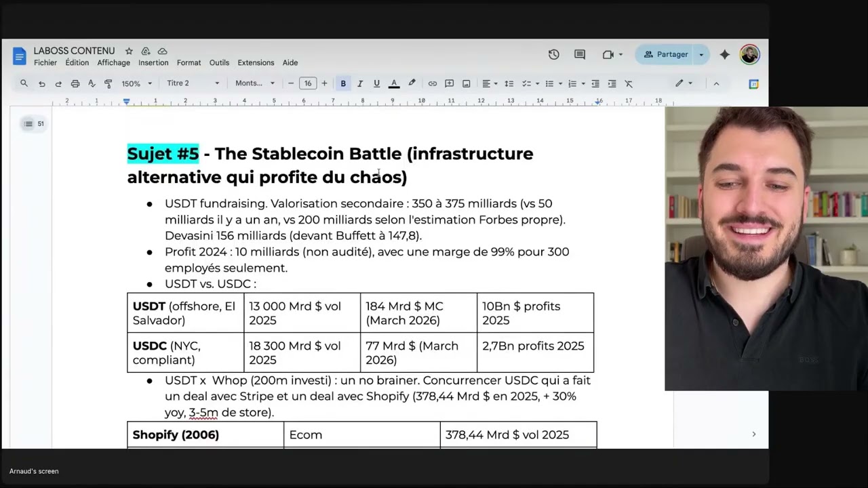
Task: Open the numbered list options dropdown
Action: coord(576,83)
